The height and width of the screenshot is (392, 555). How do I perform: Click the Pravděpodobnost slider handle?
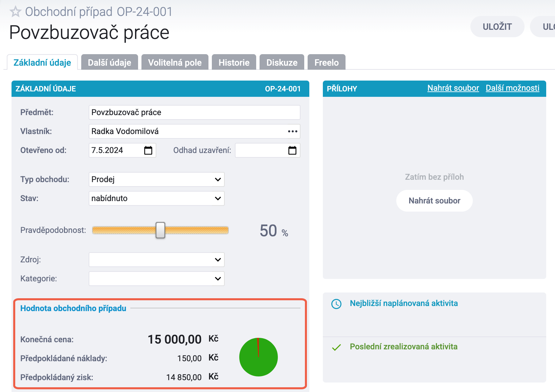click(x=160, y=230)
